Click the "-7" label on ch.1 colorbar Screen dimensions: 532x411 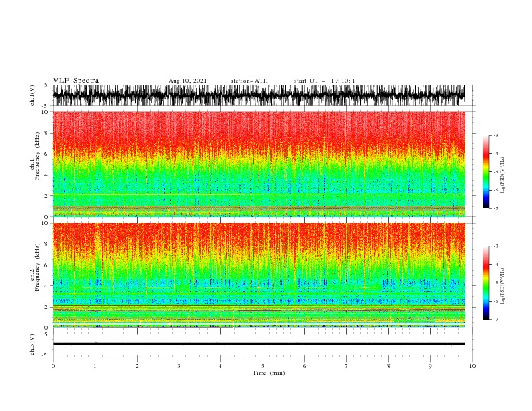click(495, 208)
